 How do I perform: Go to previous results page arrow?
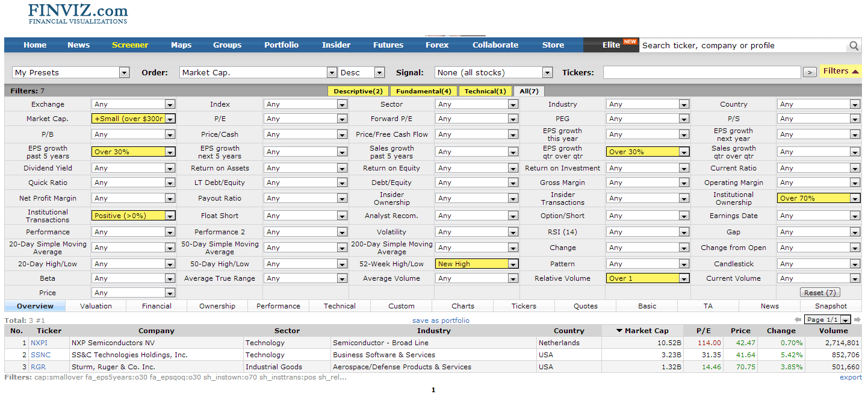point(798,320)
